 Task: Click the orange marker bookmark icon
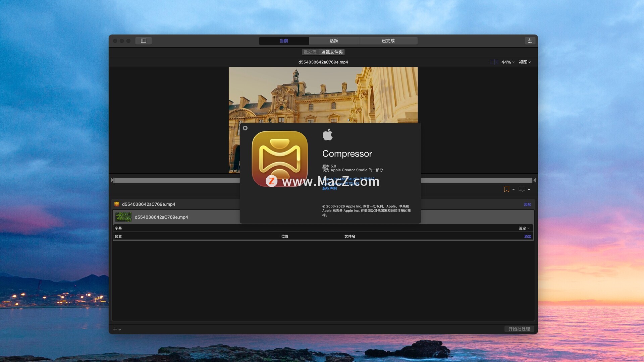click(x=506, y=189)
